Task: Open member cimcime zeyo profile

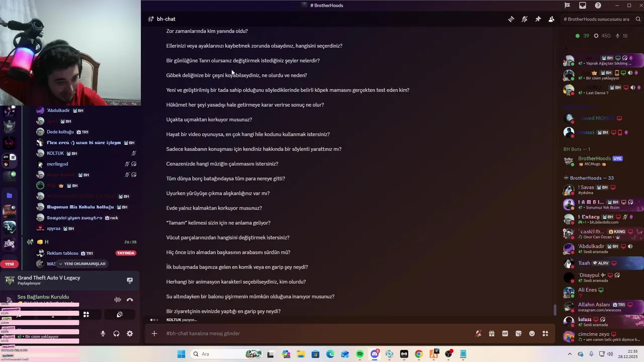Action: tap(602, 336)
